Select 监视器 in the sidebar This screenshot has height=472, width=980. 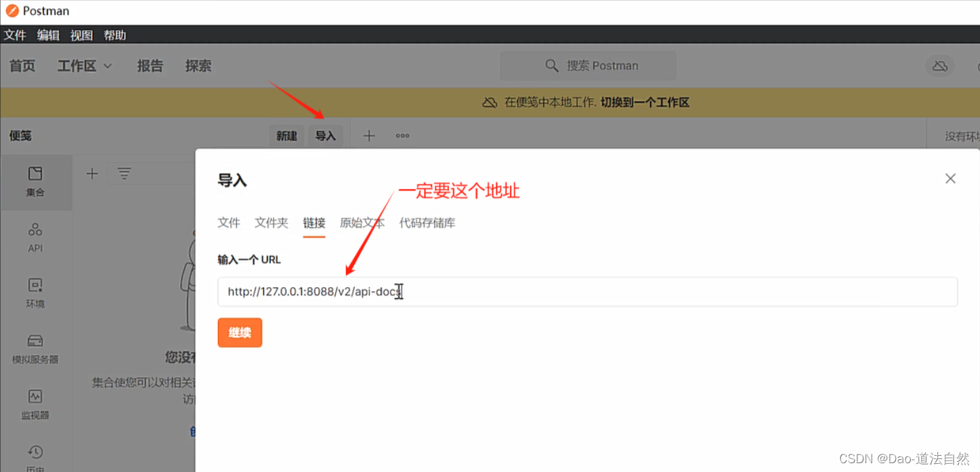pyautogui.click(x=35, y=404)
